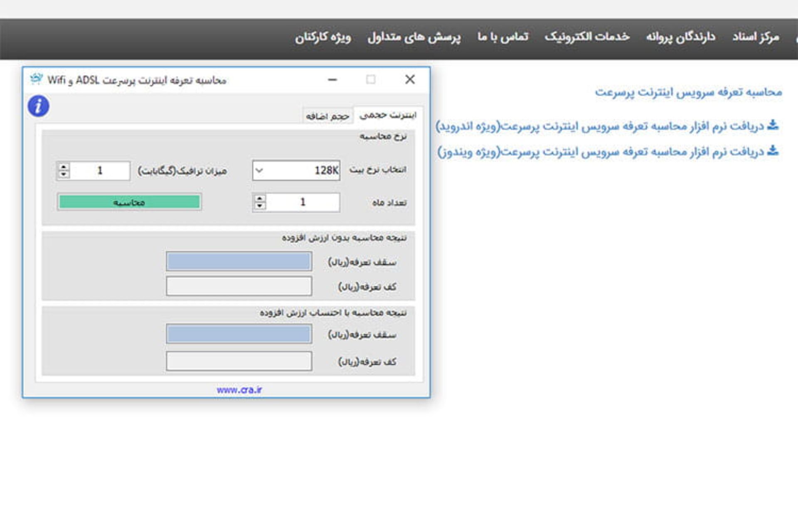Screen dimensions: 798x532
Task: Click the disabled maximize window button
Action: click(x=371, y=79)
